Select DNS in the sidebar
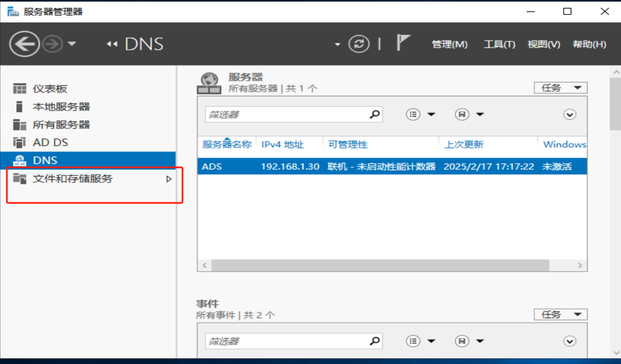The image size is (621, 364). [x=88, y=161]
